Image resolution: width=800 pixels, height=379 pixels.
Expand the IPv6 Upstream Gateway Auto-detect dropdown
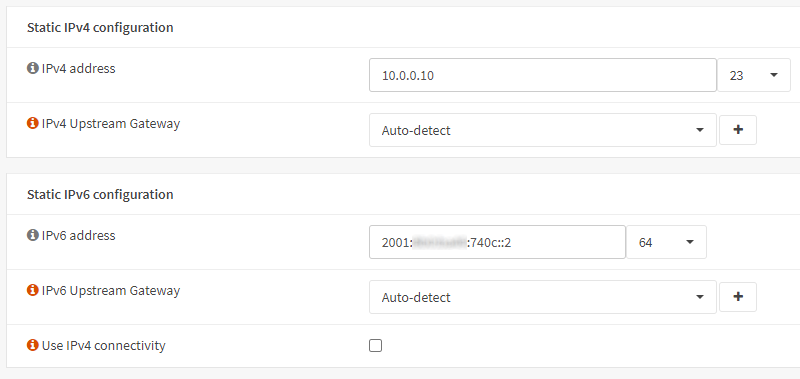pos(543,297)
